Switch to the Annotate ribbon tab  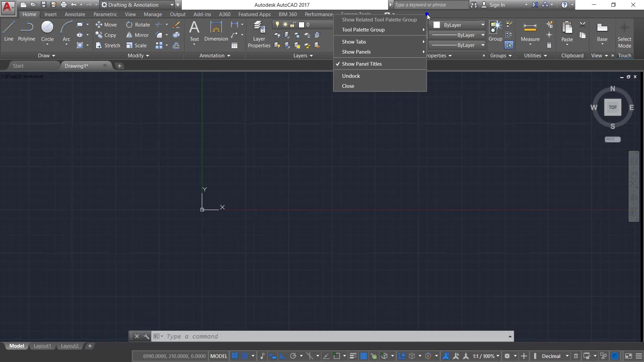click(75, 14)
